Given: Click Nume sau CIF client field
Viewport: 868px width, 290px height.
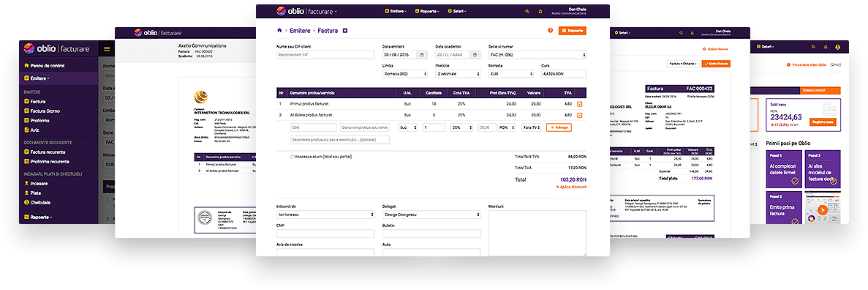Looking at the screenshot, I should (x=325, y=55).
